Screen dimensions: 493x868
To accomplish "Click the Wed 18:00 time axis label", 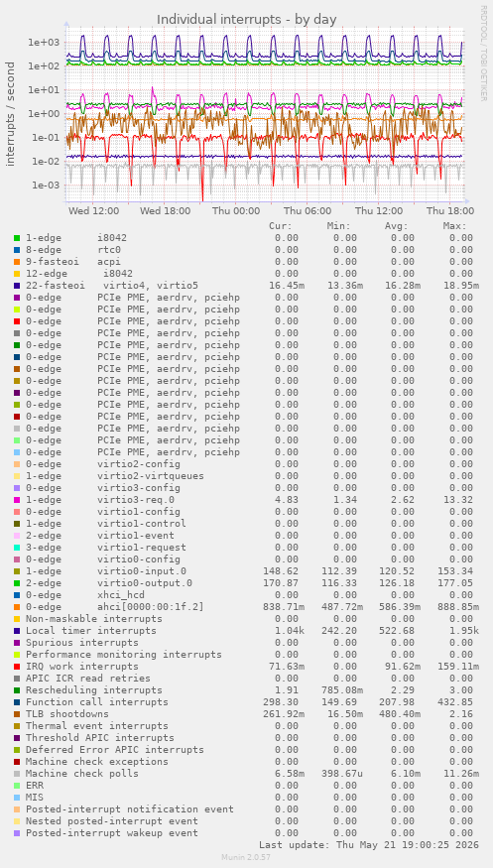I will (x=165, y=211).
